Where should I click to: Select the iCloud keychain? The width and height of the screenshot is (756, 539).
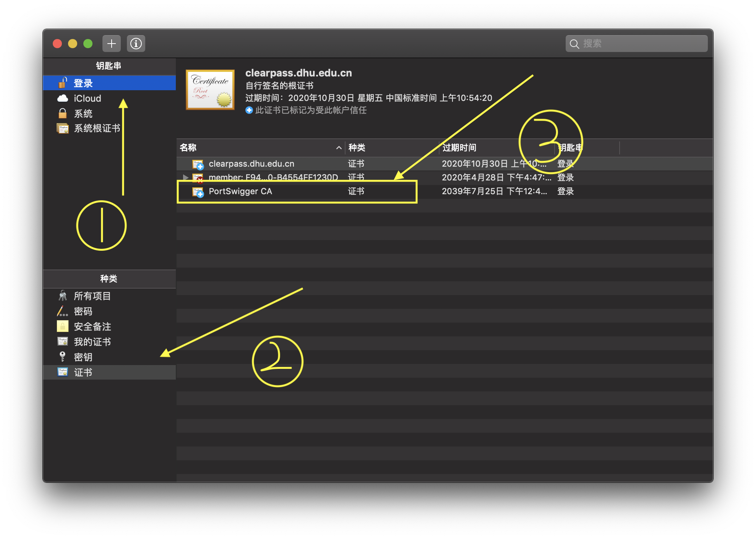87,98
